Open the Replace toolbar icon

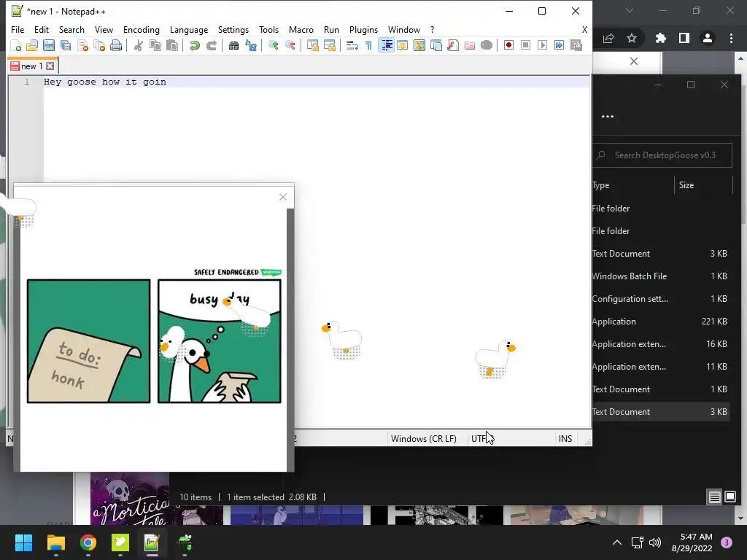tap(251, 45)
